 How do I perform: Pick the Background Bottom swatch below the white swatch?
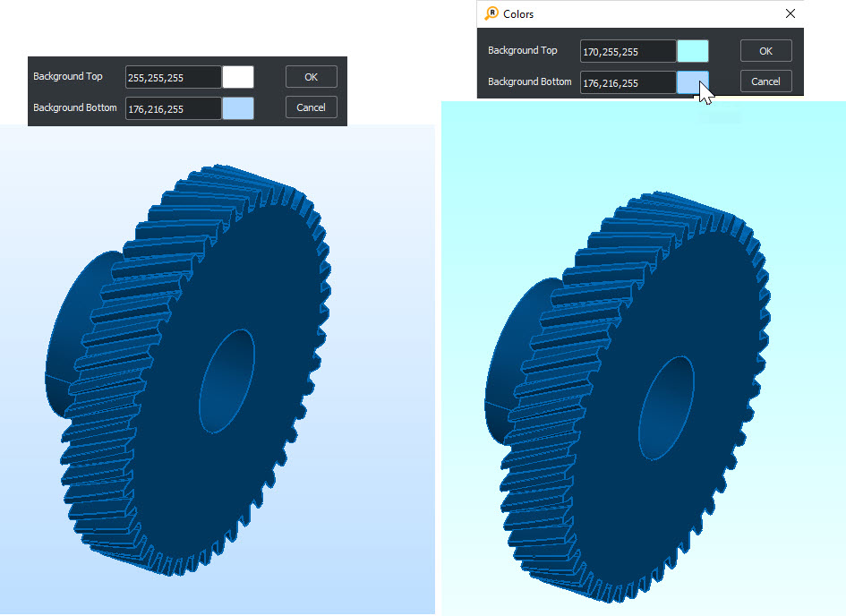coord(238,108)
